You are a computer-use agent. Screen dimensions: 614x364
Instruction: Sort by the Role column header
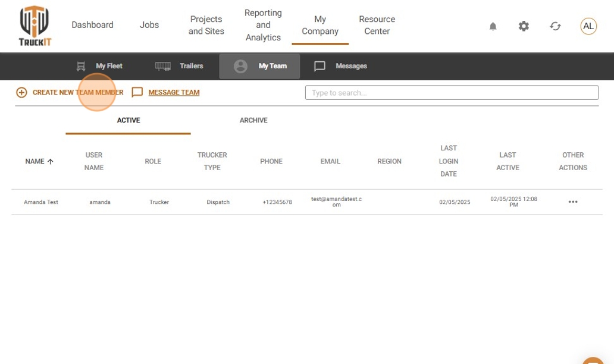[153, 161]
